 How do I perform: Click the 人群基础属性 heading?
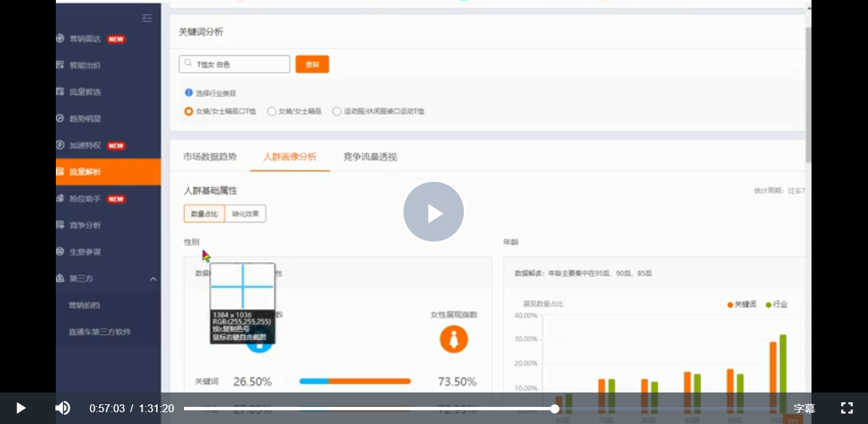coord(210,190)
